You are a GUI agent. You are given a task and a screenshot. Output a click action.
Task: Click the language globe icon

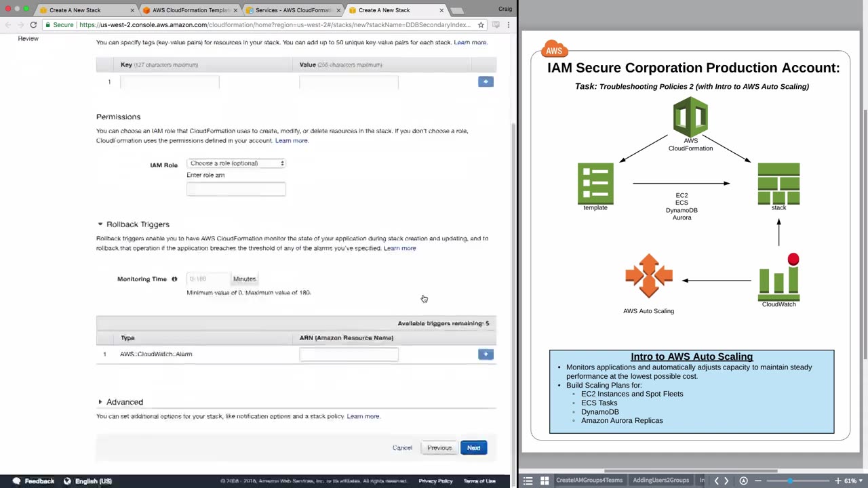(67, 481)
